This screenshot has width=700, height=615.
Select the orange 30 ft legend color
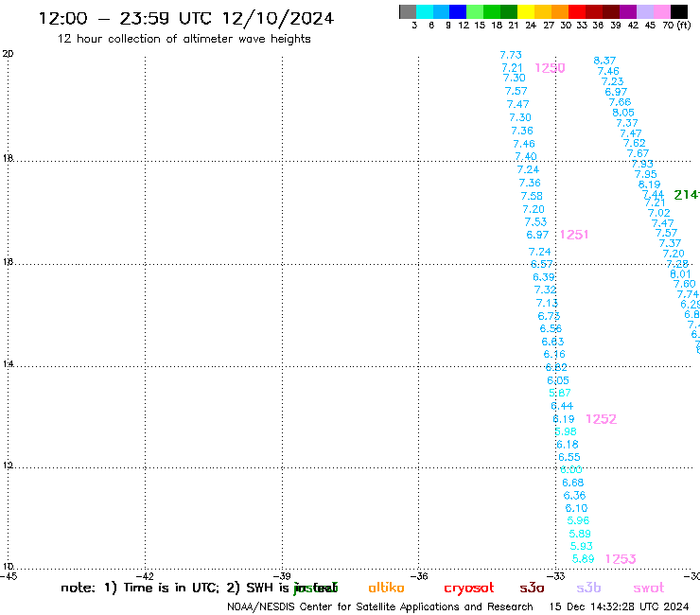pyautogui.click(x=560, y=11)
